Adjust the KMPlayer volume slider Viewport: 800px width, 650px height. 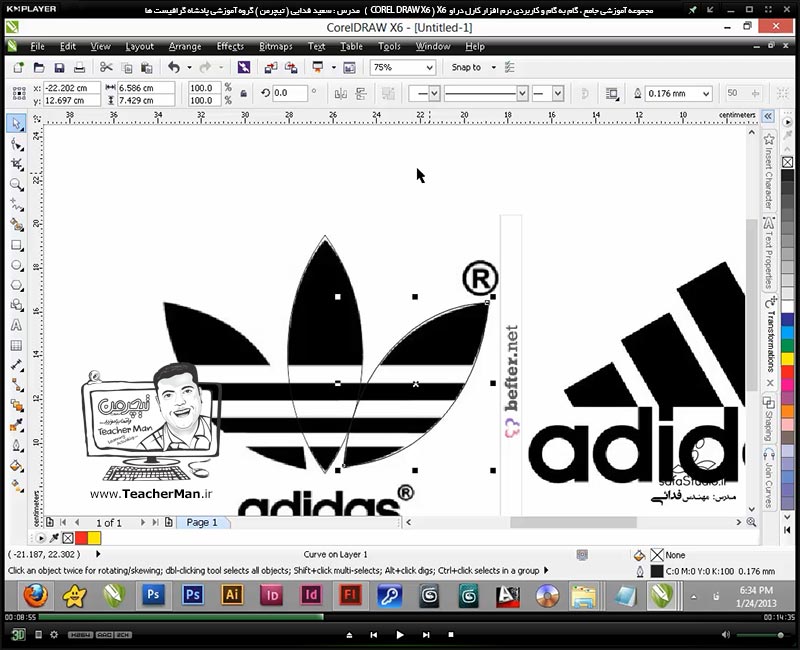[x=761, y=635]
